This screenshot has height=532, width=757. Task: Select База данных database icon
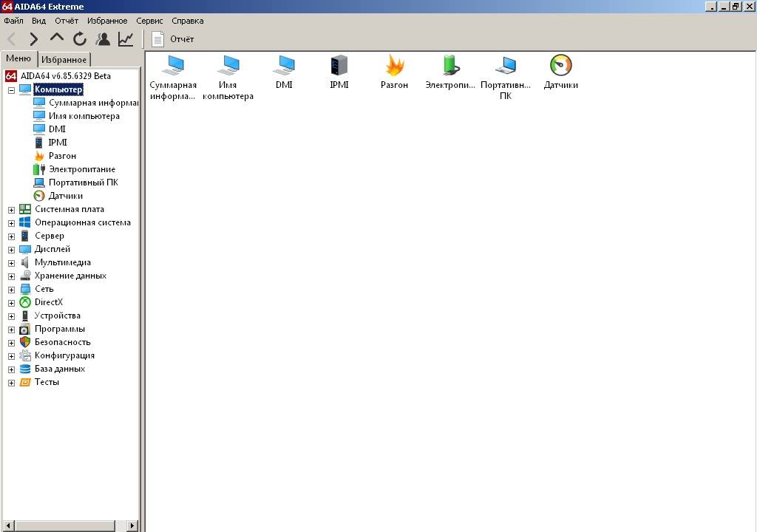pos(25,369)
